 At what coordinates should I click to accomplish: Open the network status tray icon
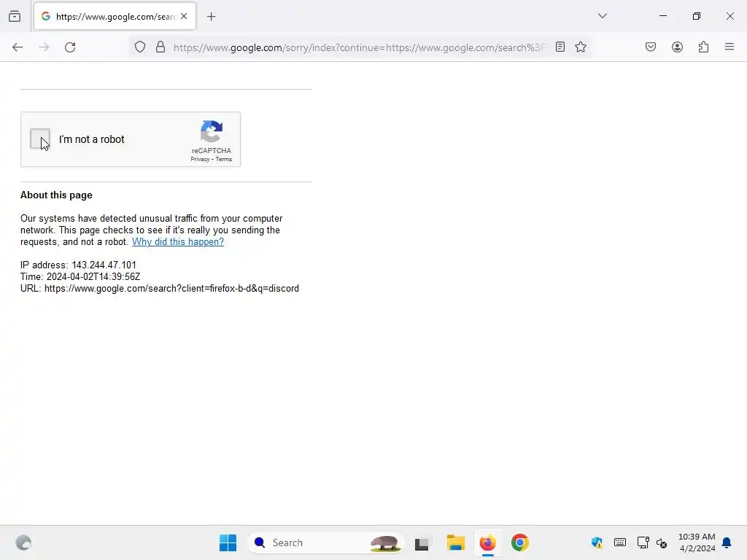[x=643, y=542]
